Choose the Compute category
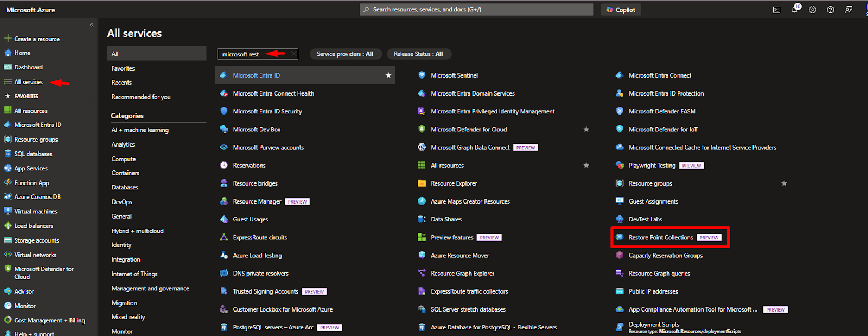868x336 pixels. click(124, 159)
